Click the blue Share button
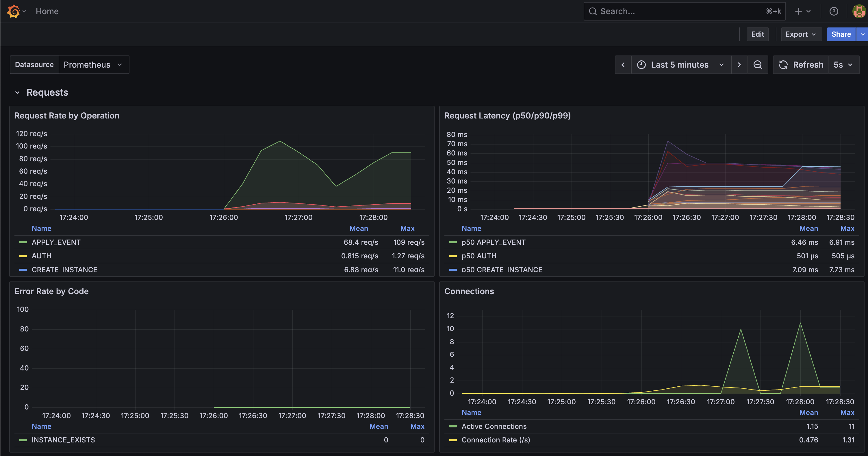 pyautogui.click(x=841, y=34)
